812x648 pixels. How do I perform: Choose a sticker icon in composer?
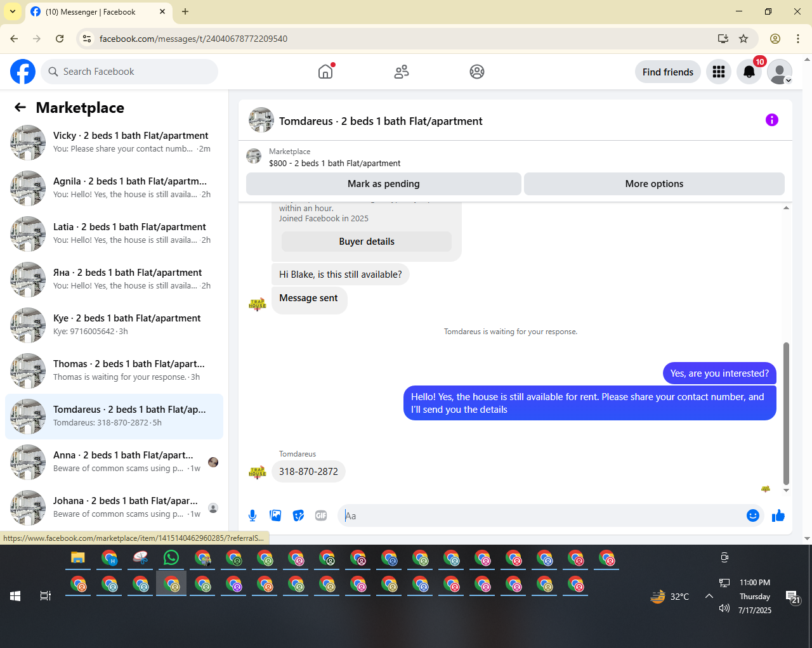[x=298, y=515]
